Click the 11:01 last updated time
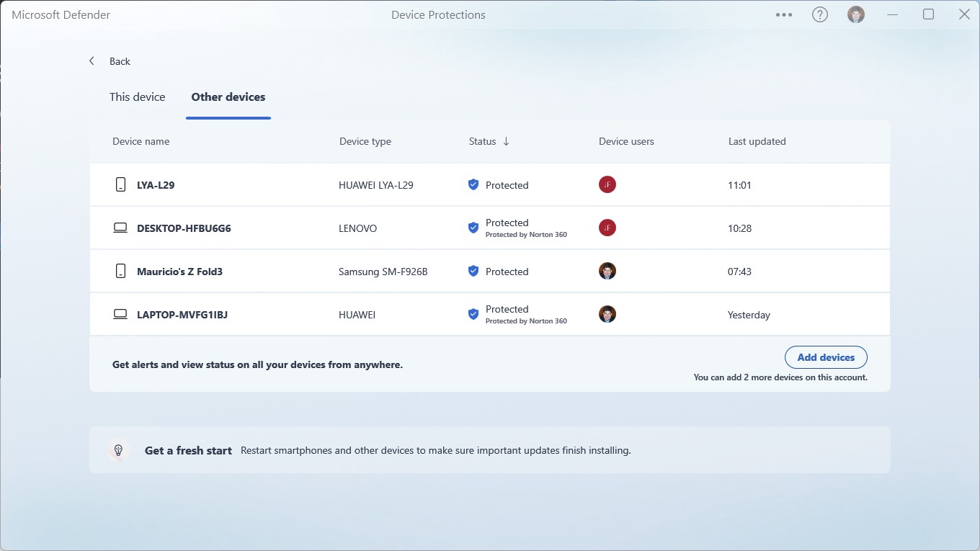The width and height of the screenshot is (980, 551). tap(739, 185)
